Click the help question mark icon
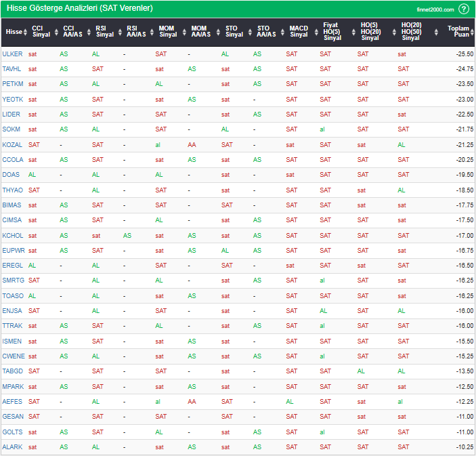The height and width of the screenshot is (456, 476). click(464, 9)
